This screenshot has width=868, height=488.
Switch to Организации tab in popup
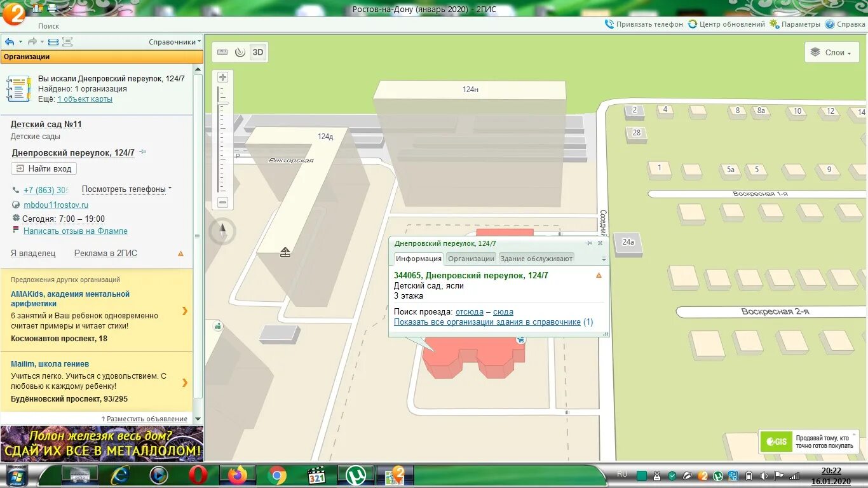[471, 259]
